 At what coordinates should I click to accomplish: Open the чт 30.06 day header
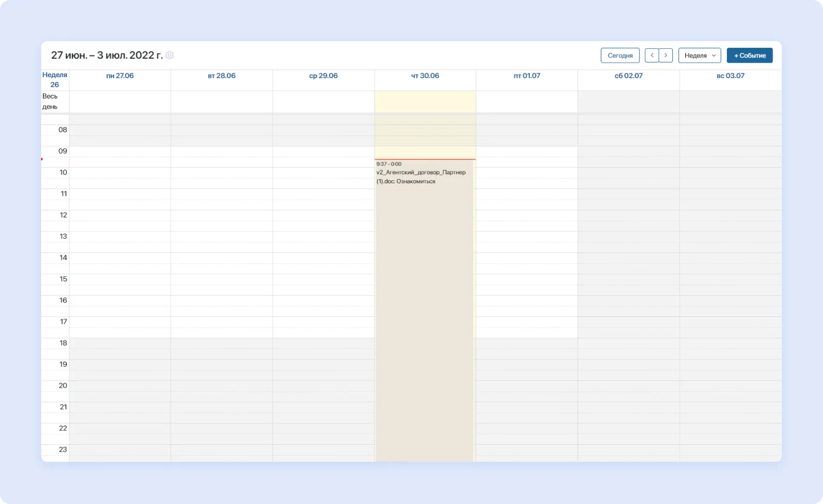(x=425, y=76)
